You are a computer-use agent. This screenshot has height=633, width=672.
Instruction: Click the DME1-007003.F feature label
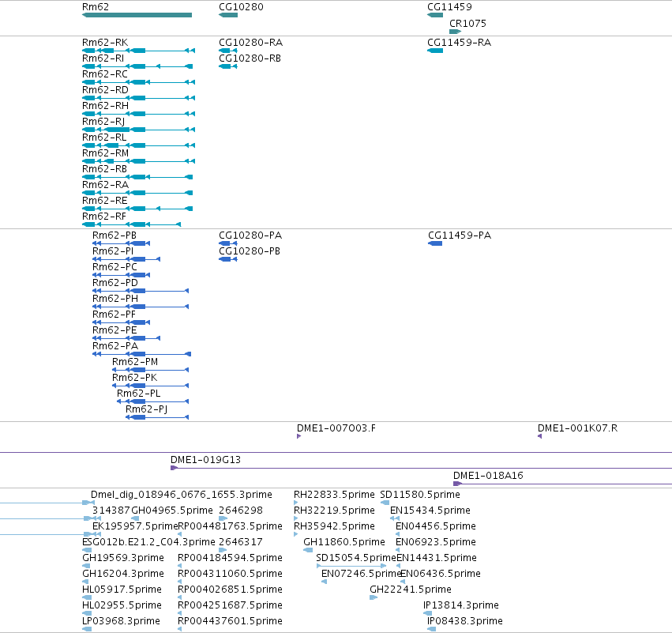pos(336,428)
